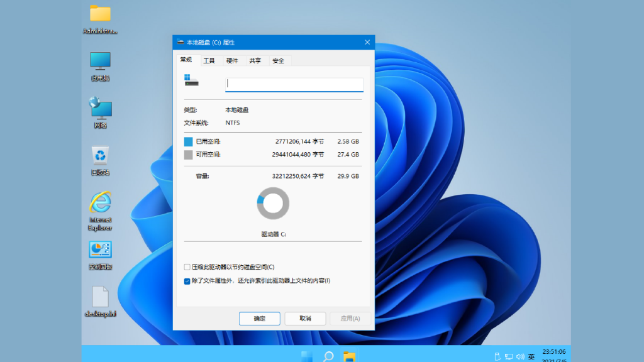Viewport: 644px width, 362px height.
Task: Click the title bar drive icon
Action: 180,42
